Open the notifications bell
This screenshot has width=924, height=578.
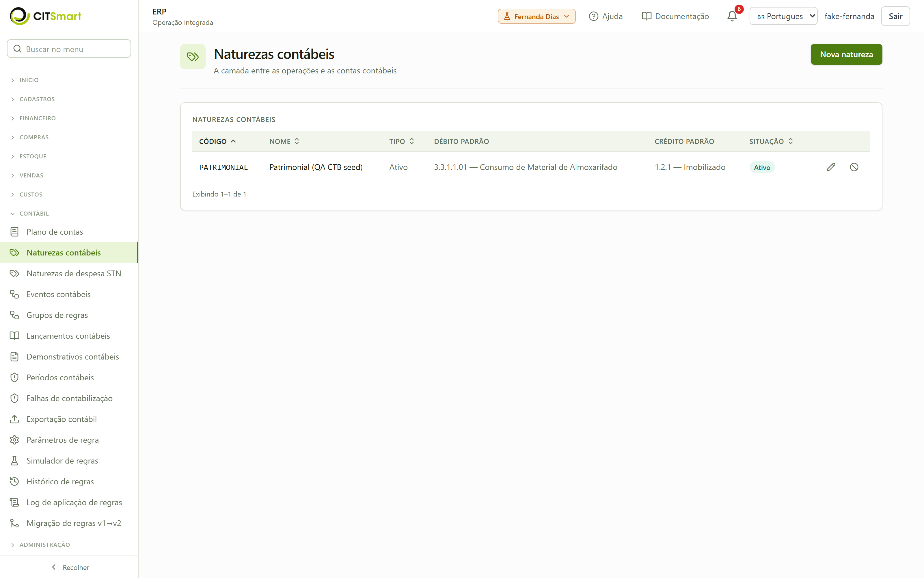[732, 16]
